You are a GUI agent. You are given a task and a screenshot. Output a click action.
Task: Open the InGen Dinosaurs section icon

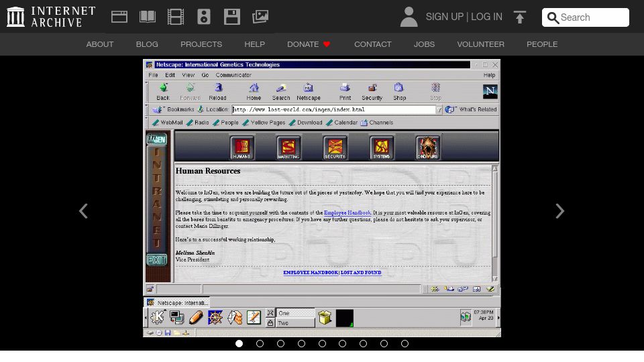(x=428, y=147)
